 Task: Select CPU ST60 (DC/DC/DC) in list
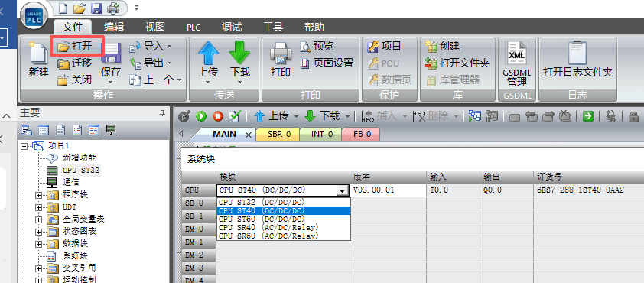tap(284, 219)
